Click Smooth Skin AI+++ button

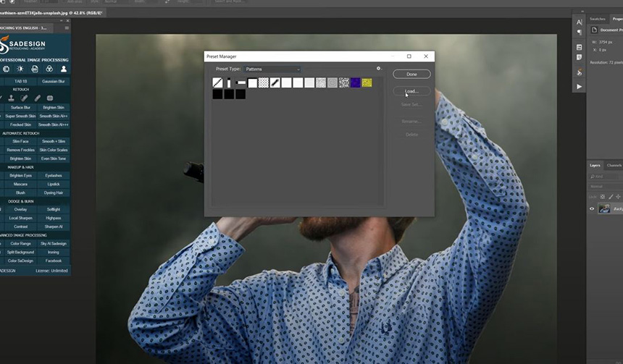point(54,124)
